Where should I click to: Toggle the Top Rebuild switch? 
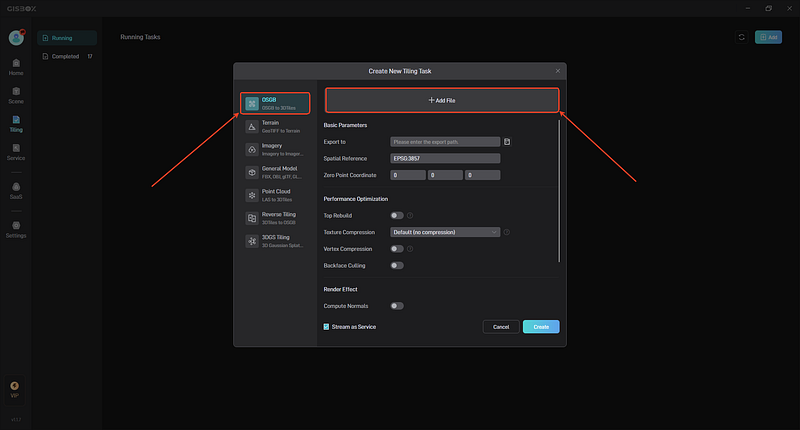coord(396,215)
